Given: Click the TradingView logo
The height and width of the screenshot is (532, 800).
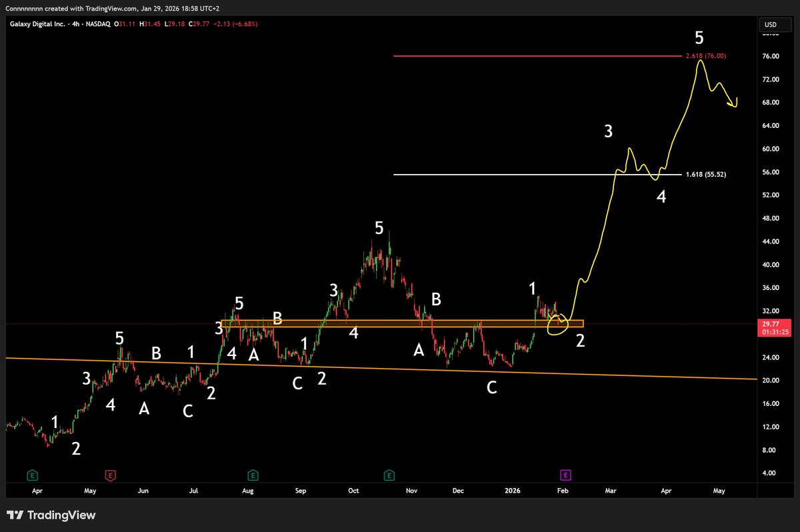Looking at the screenshot, I should pyautogui.click(x=51, y=515).
